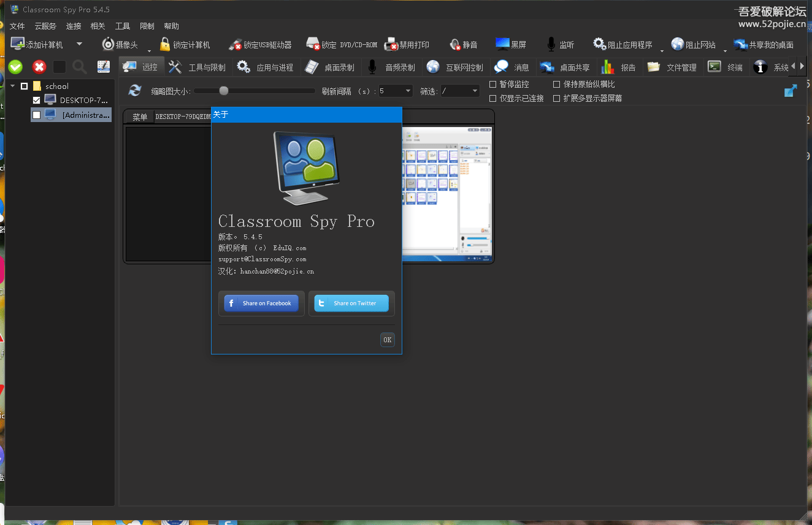Click the Share on Facebook button

(x=261, y=303)
